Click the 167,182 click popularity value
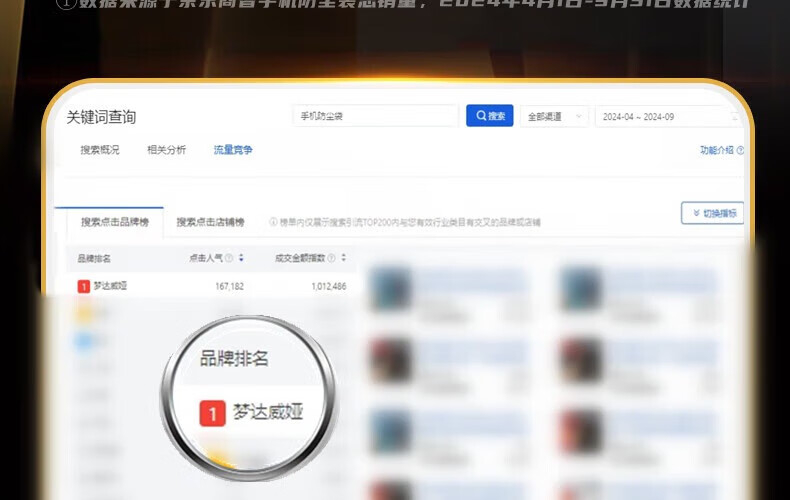 coord(229,286)
